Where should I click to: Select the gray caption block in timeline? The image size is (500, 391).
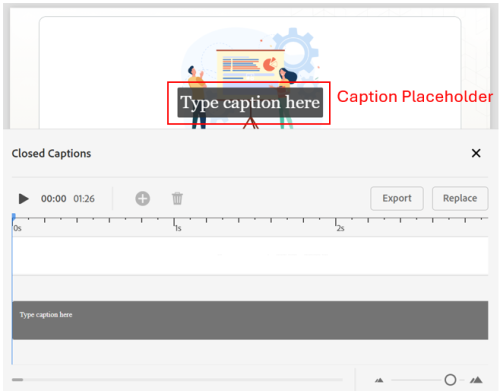pyautogui.click(x=250, y=320)
